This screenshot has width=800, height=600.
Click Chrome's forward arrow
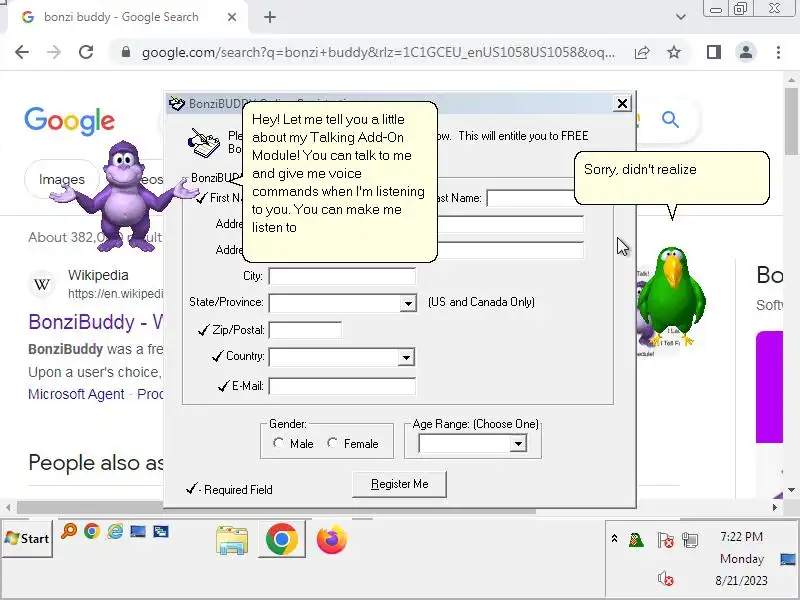[54, 52]
